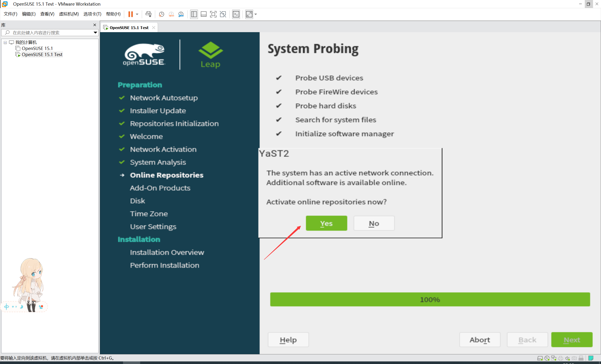
Task: Open the 虚拟机(M) menu
Action: [69, 14]
